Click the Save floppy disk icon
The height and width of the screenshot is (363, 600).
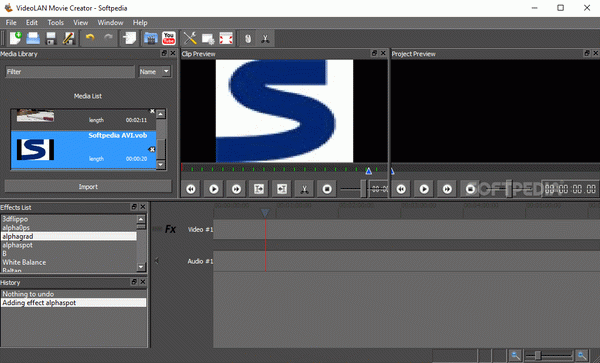click(51, 38)
